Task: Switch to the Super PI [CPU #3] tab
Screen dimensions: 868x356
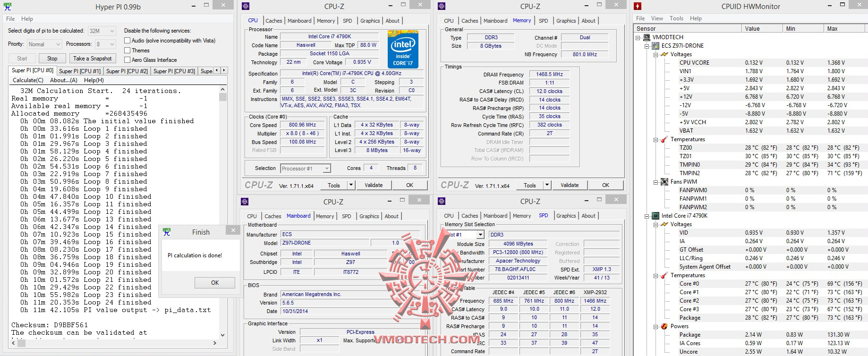Action: click(x=174, y=71)
